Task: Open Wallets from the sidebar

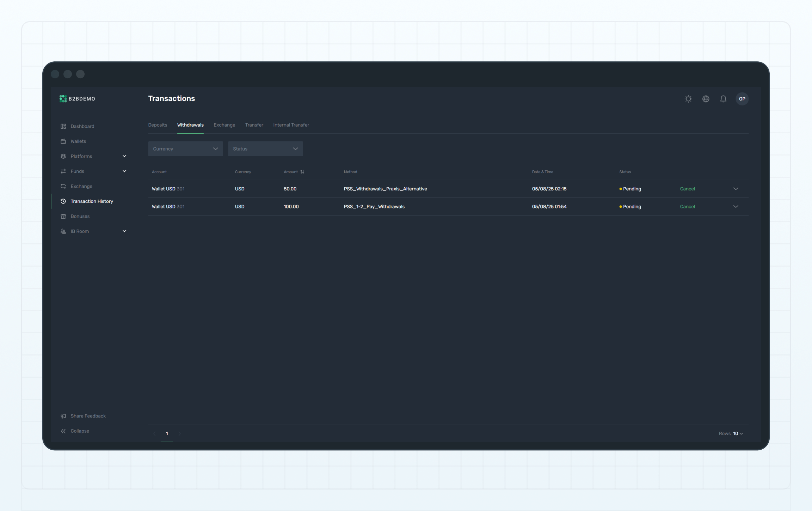Action: coord(78,141)
